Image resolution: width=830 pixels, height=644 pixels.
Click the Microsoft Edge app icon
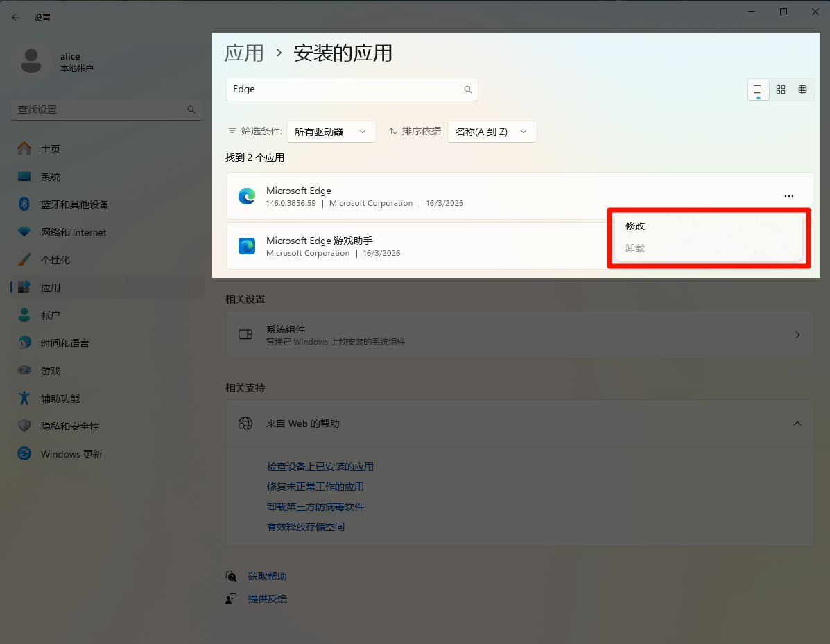point(247,196)
